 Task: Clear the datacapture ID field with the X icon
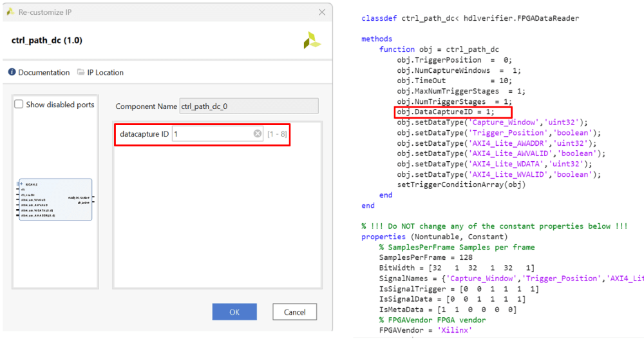point(258,133)
